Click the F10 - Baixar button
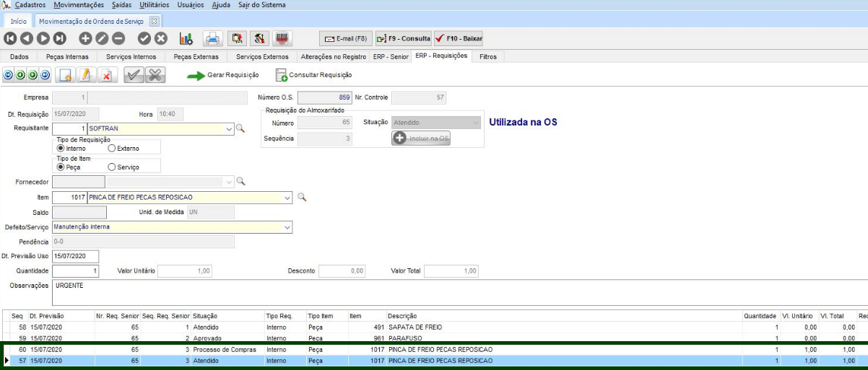868x370 pixels. pyautogui.click(x=459, y=38)
